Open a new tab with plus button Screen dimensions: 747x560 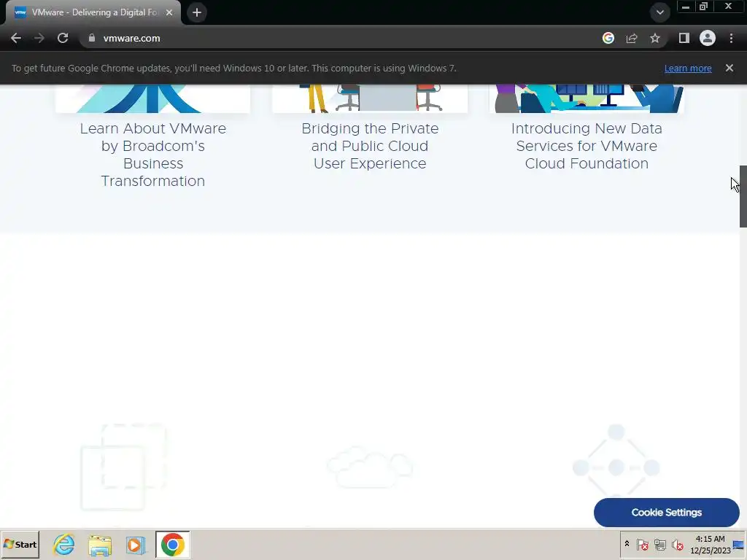click(197, 12)
